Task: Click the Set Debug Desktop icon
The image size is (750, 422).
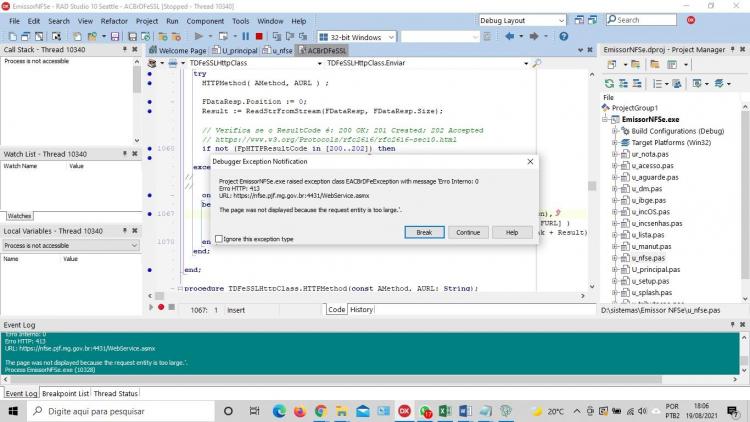Action: tap(592, 20)
